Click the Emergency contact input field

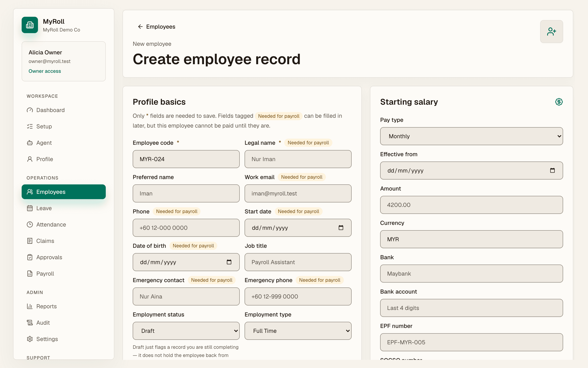[x=186, y=296]
